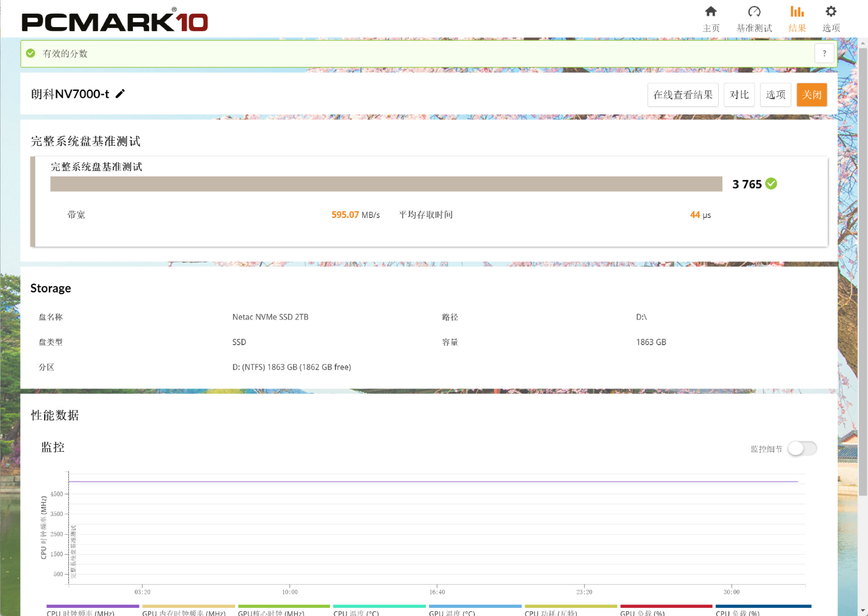868x616 pixels.
Task: Click the question mark help button
Action: [824, 53]
